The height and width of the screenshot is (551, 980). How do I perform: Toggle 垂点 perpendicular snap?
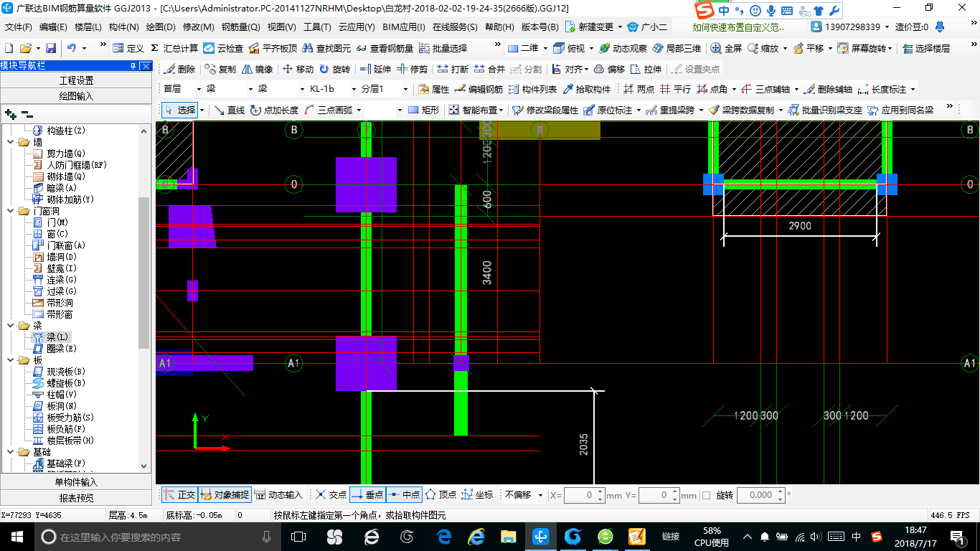(x=367, y=495)
